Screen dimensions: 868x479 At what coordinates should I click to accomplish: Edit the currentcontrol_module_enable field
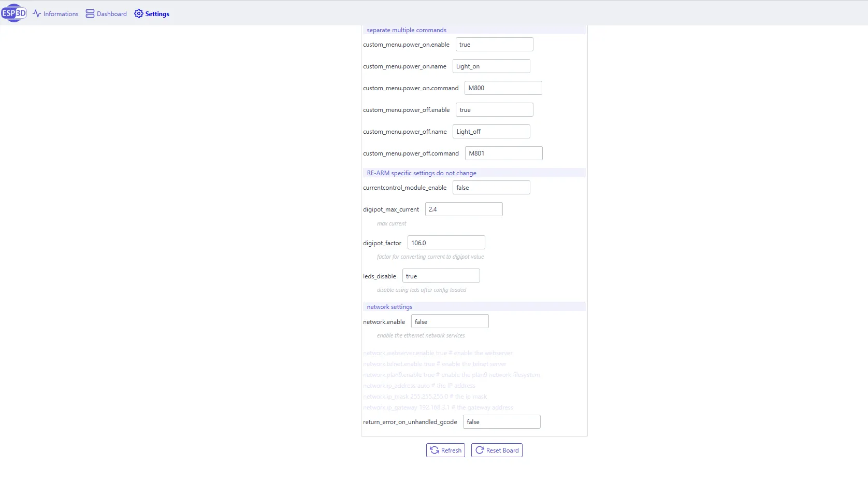coord(491,188)
